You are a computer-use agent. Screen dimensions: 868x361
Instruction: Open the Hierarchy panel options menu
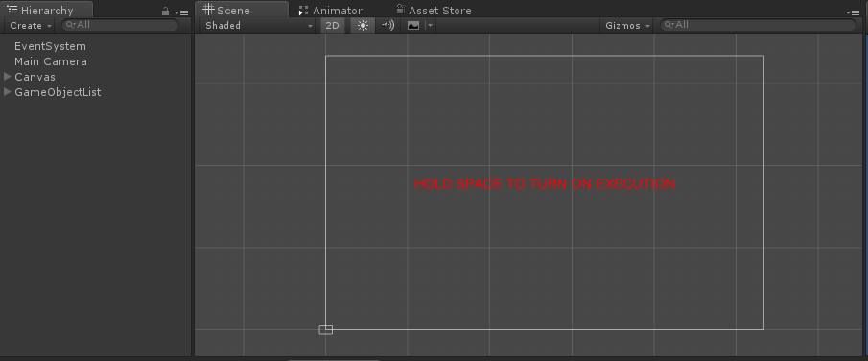[x=181, y=12]
